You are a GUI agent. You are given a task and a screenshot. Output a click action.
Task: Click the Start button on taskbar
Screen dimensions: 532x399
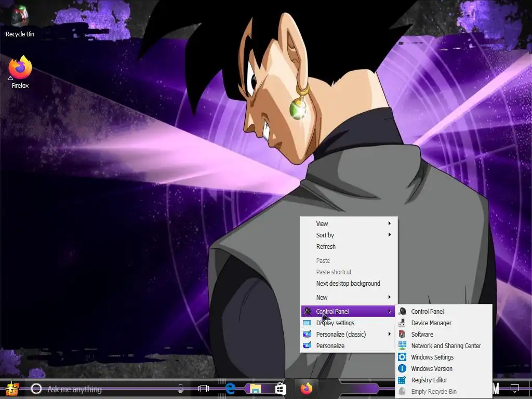click(12, 389)
